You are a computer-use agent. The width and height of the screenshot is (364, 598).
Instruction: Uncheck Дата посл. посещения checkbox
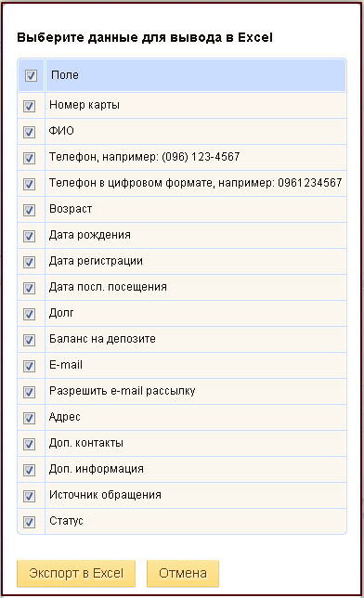(30, 288)
